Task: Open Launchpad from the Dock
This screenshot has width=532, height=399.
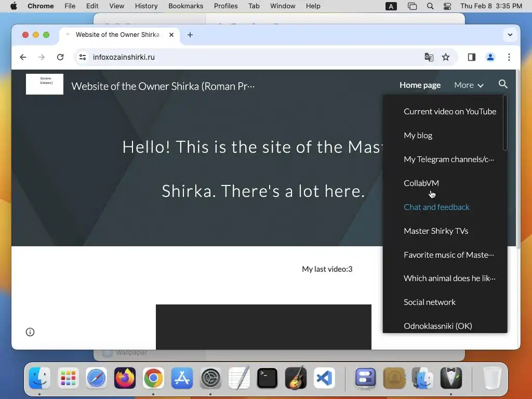Action: tap(68, 378)
